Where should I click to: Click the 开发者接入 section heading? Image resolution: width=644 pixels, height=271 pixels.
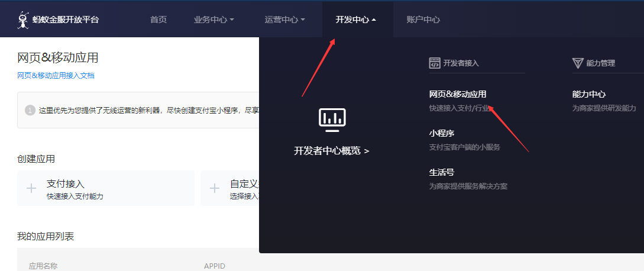click(461, 63)
